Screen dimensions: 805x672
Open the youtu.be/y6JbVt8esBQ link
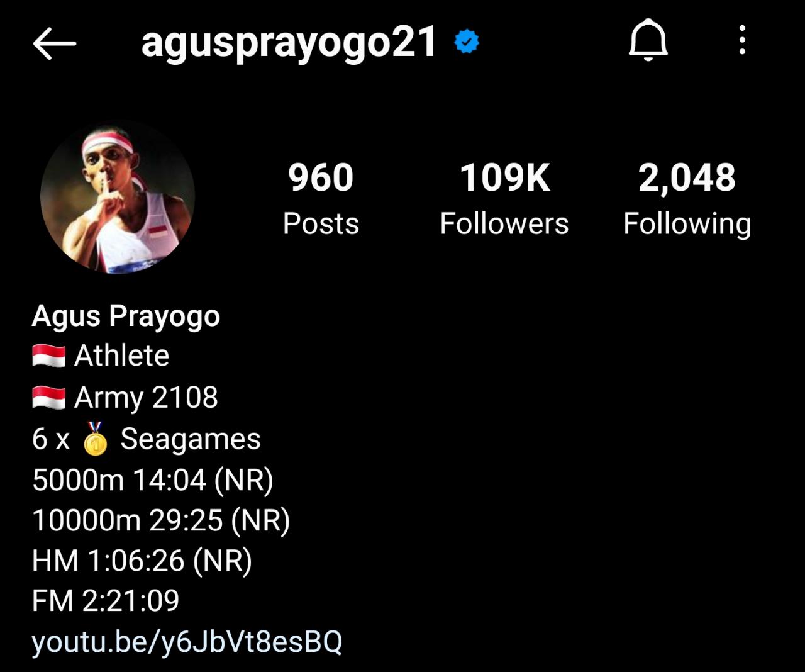(x=187, y=642)
